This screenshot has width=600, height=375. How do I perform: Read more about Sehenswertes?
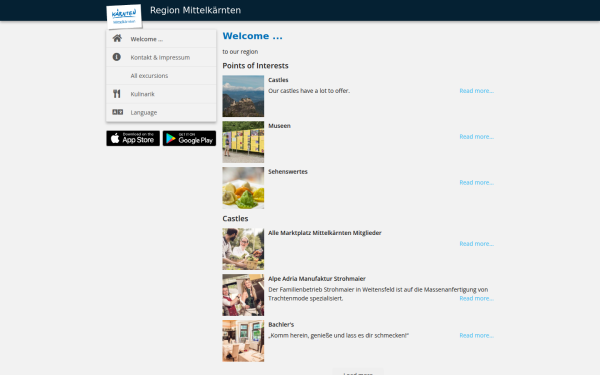pyautogui.click(x=476, y=183)
